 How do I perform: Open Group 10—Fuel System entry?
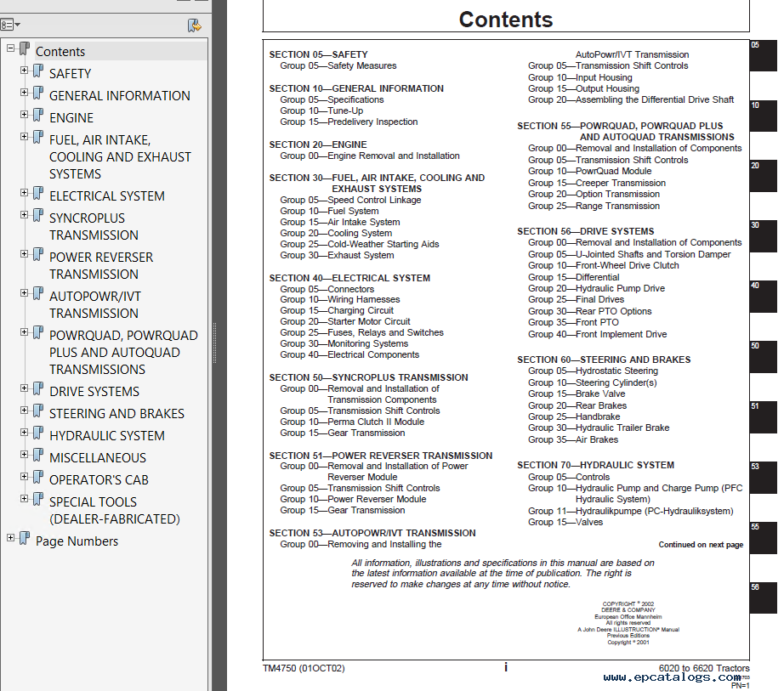[329, 211]
